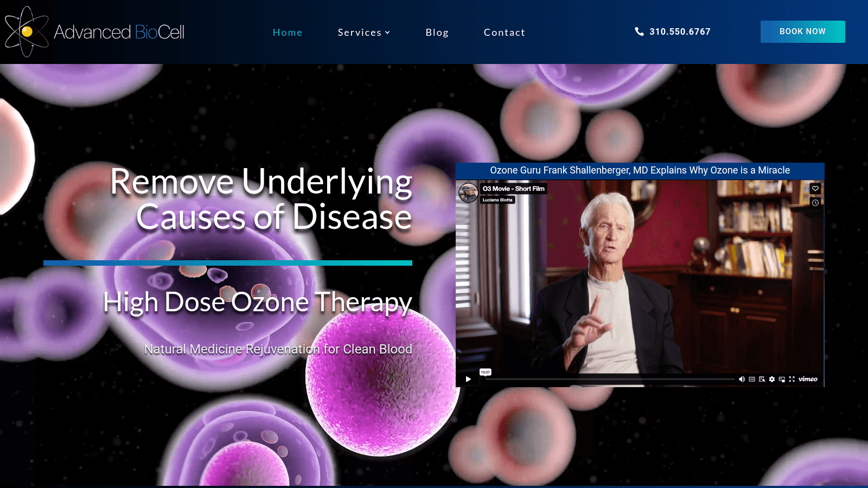Screen dimensions: 868x488
Task: Click the 'Remove Underlying Causes of Disease' heading
Action: click(x=261, y=199)
